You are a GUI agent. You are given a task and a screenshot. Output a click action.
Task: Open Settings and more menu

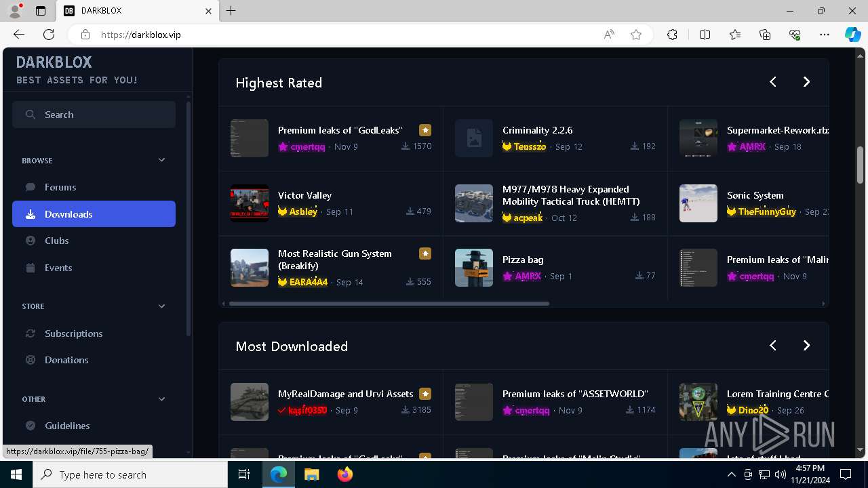[825, 35]
